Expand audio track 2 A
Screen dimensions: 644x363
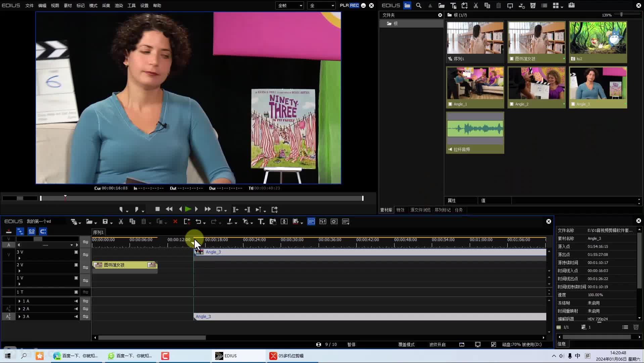(19, 309)
